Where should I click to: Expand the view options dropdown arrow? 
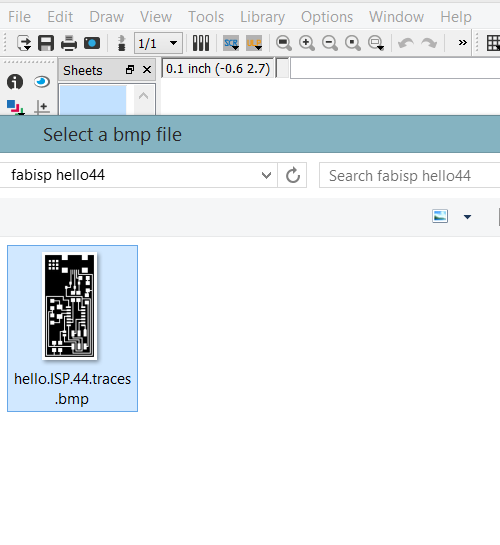pos(467,217)
